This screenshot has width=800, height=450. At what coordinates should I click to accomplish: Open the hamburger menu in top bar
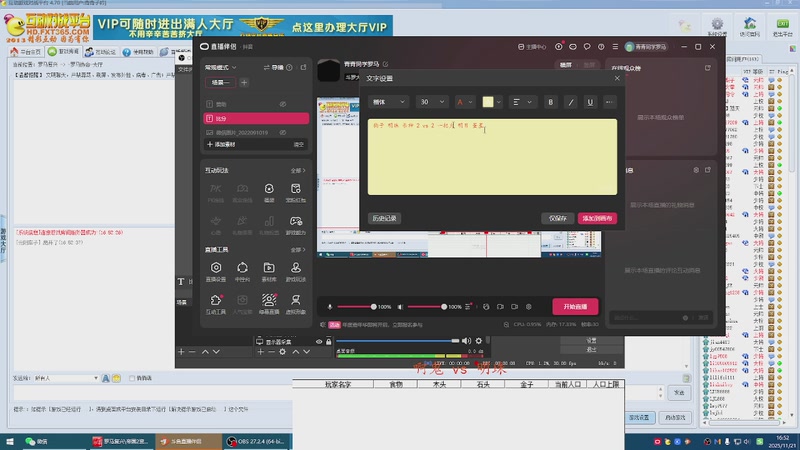tap(615, 46)
